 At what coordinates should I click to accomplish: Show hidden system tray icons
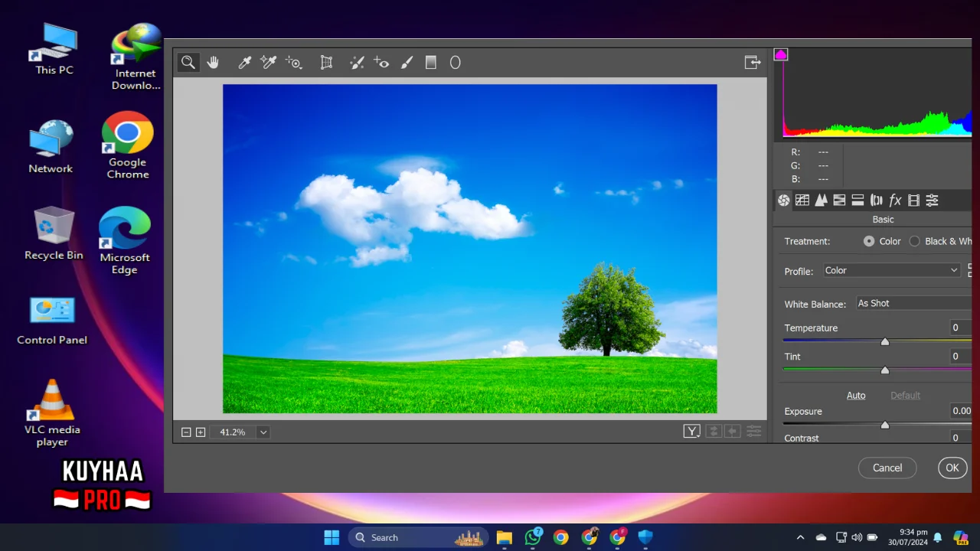click(801, 537)
